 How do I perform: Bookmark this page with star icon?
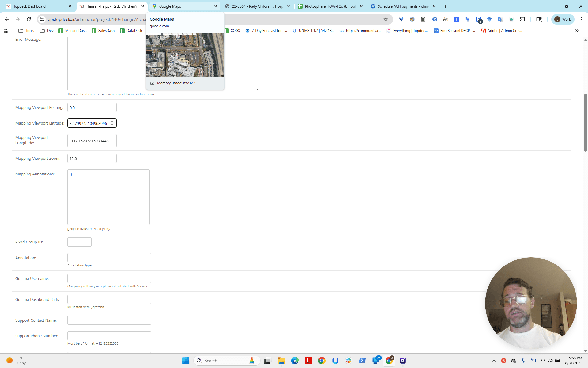(x=386, y=19)
